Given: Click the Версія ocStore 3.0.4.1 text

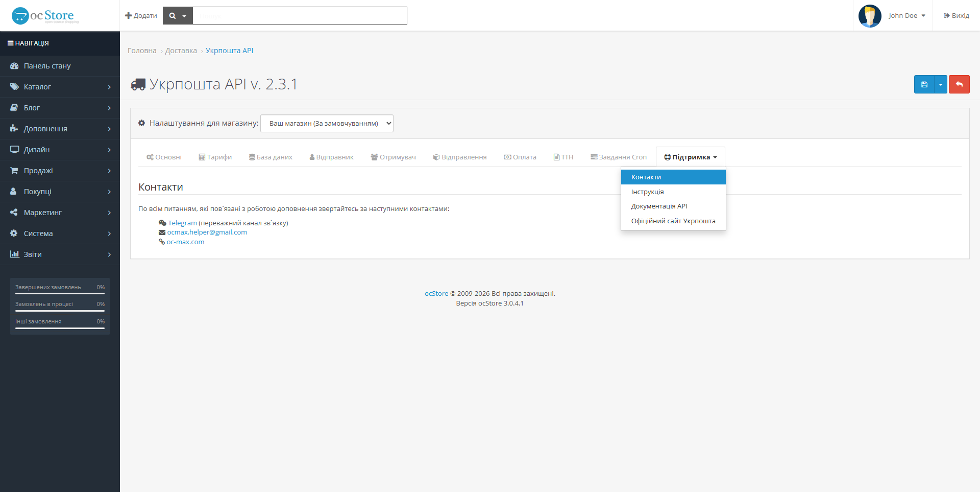Looking at the screenshot, I should point(490,303).
